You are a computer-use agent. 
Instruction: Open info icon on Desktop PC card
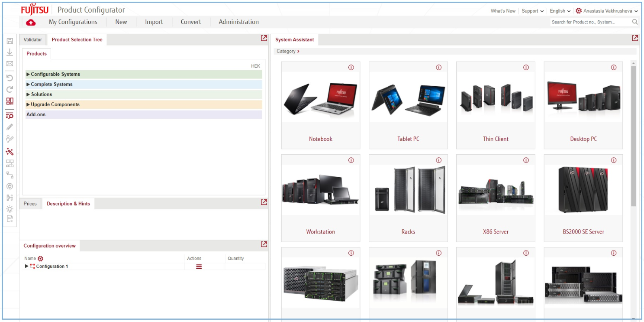(x=614, y=67)
